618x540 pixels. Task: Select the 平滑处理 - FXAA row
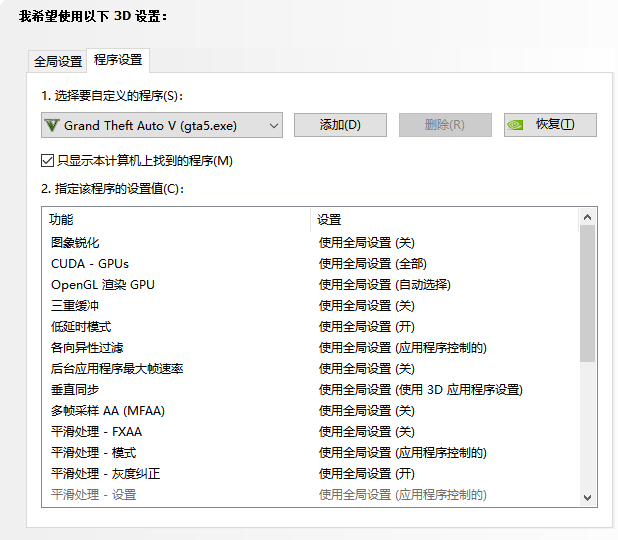(96, 432)
